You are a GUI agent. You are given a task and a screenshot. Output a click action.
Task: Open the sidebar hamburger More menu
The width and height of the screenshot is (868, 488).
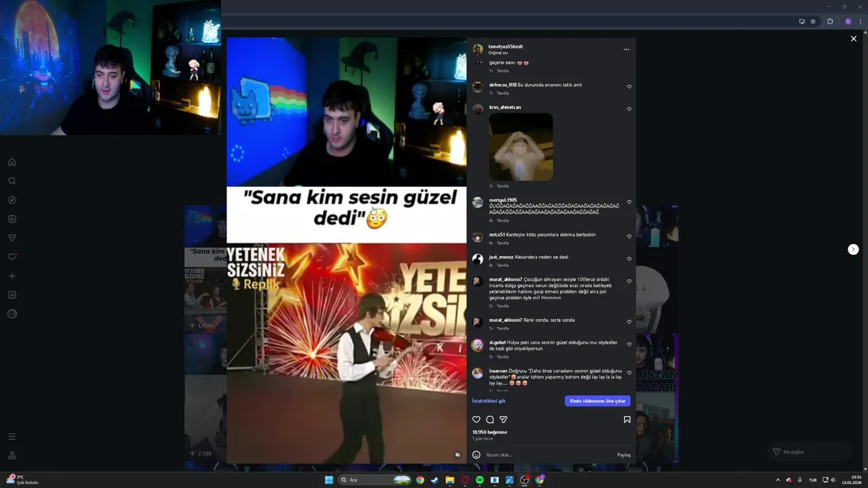click(x=12, y=436)
